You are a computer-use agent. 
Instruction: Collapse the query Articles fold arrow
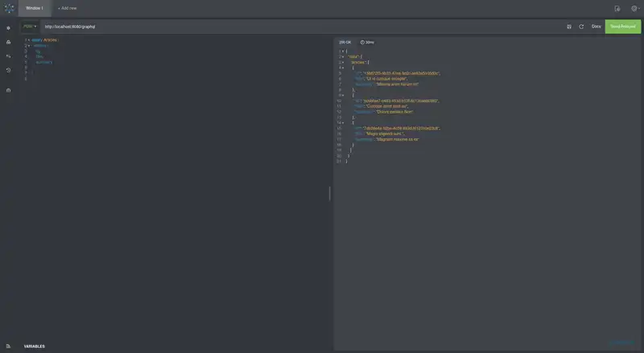click(x=29, y=39)
